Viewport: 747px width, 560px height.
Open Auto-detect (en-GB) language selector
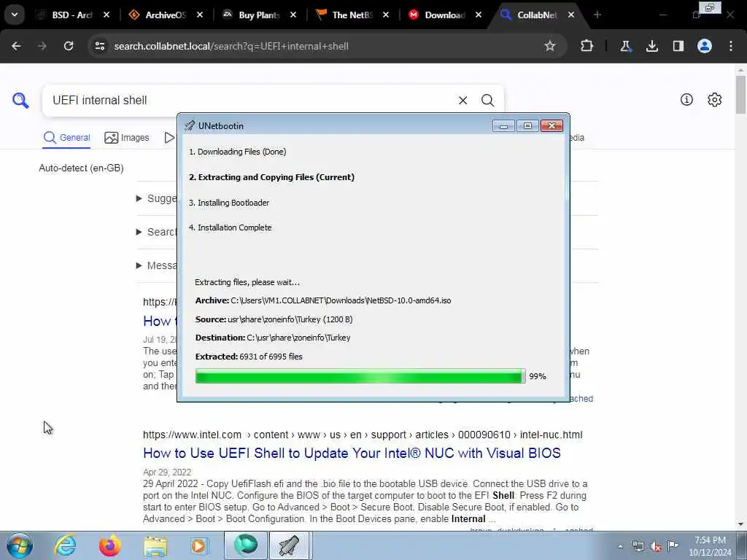[82, 168]
